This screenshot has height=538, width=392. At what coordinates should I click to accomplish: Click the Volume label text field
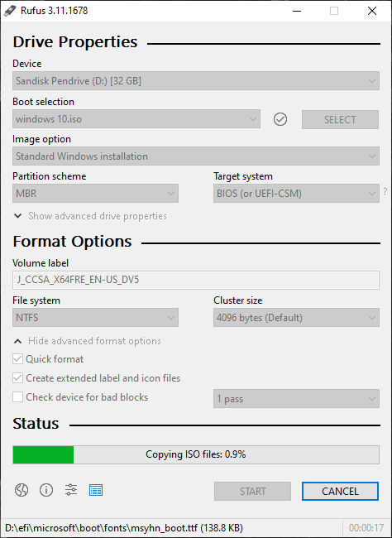[x=196, y=280]
